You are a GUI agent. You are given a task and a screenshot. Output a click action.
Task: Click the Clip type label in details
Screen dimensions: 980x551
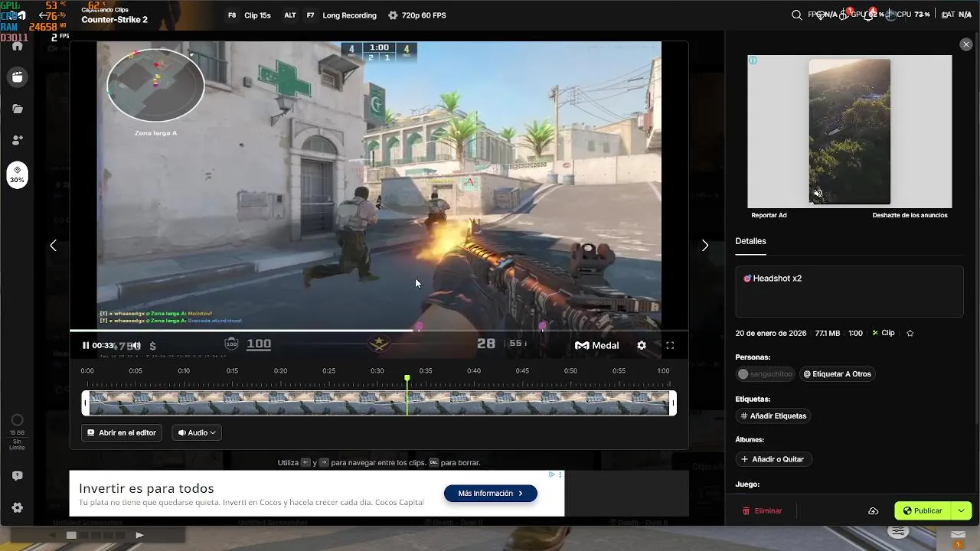tap(884, 334)
